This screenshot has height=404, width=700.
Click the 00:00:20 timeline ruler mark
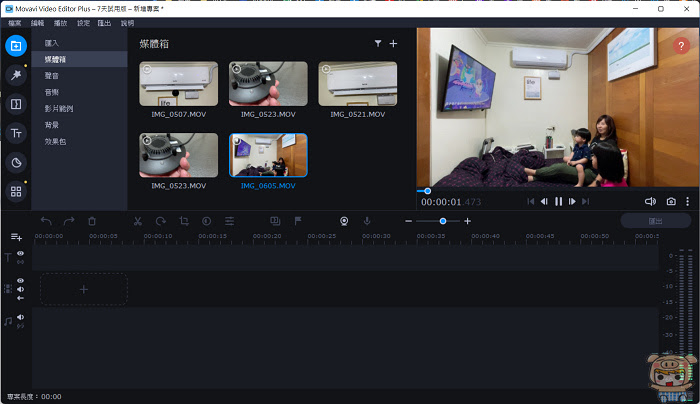pos(267,236)
